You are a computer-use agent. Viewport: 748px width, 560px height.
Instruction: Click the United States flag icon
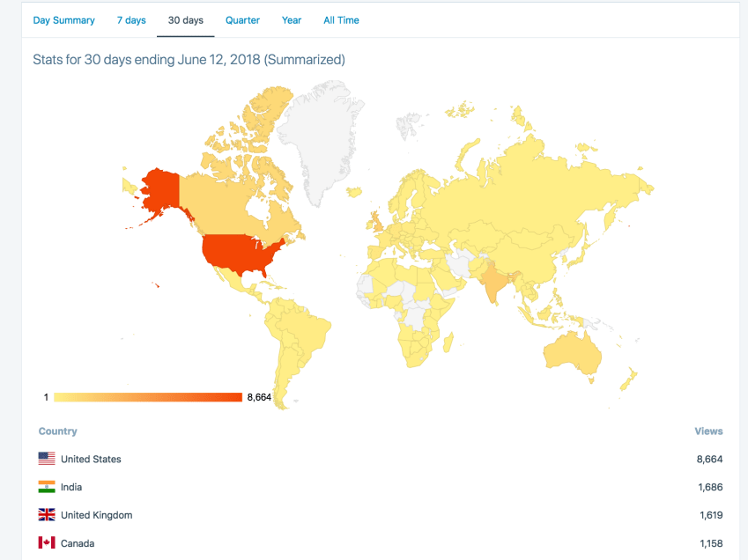46,459
